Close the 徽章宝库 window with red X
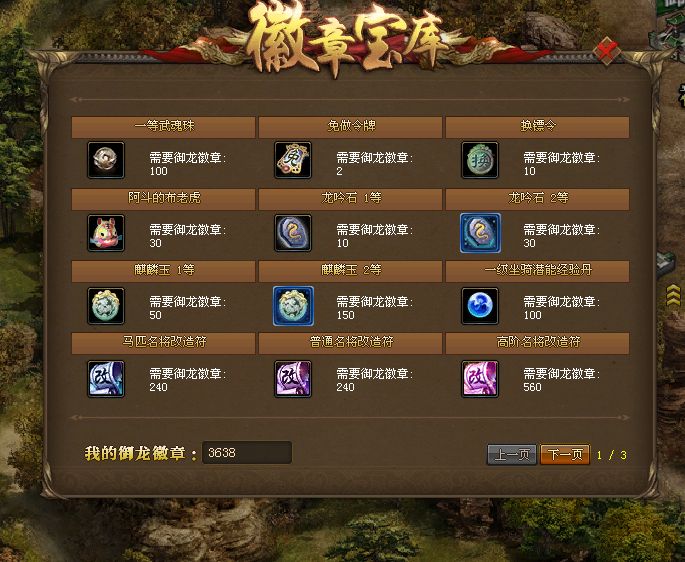The image size is (685, 562). [607, 51]
